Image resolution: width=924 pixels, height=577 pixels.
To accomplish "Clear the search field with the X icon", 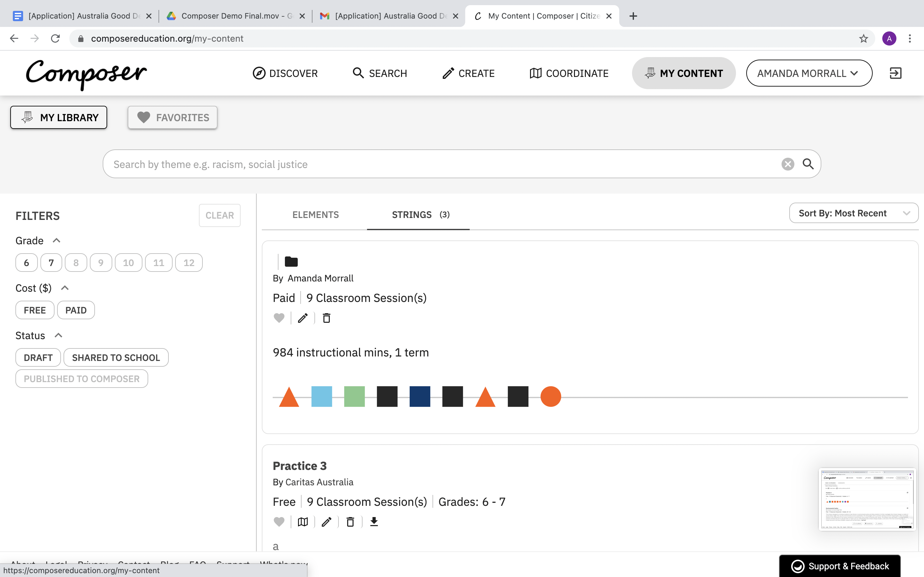I will click(x=787, y=164).
